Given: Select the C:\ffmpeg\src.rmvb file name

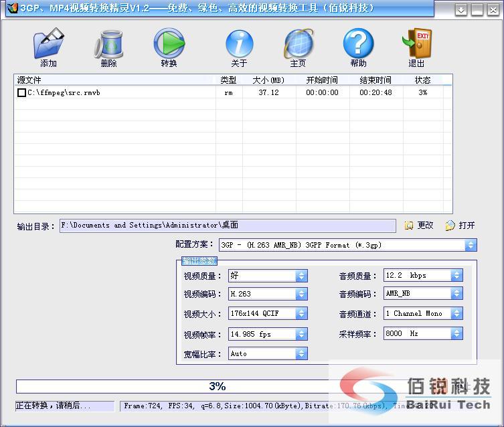Looking at the screenshot, I should click(x=64, y=93).
